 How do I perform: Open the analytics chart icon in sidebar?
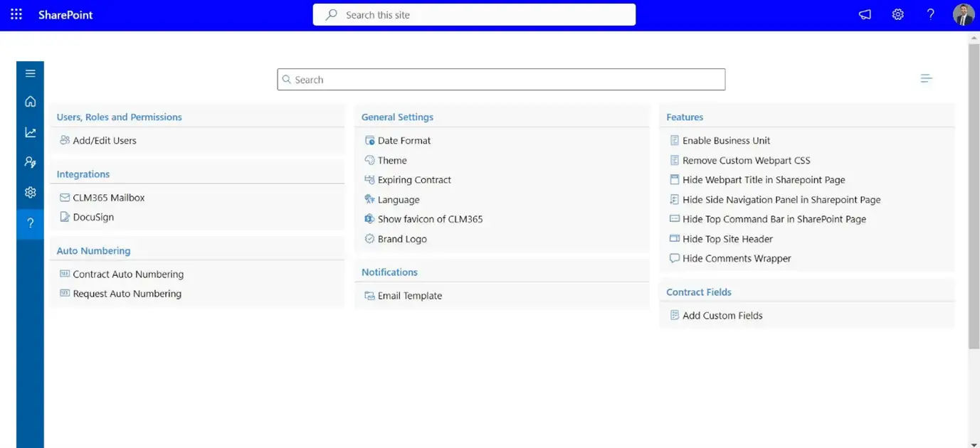pyautogui.click(x=30, y=132)
